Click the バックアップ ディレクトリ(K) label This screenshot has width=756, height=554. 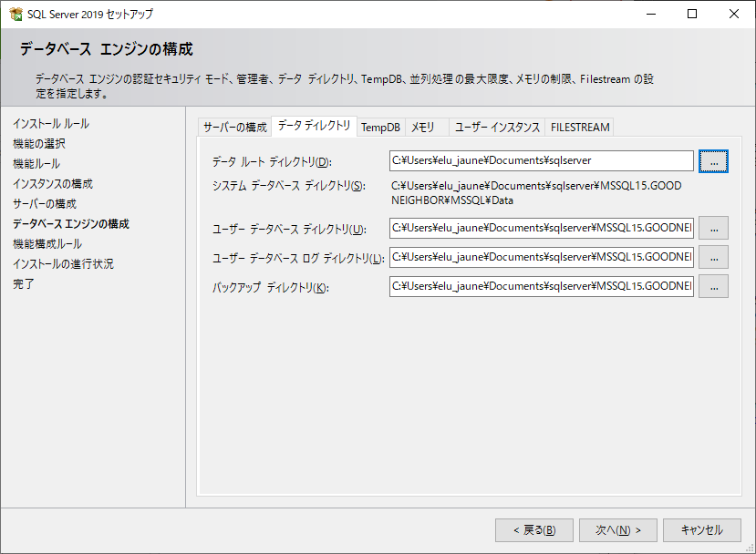(271, 288)
